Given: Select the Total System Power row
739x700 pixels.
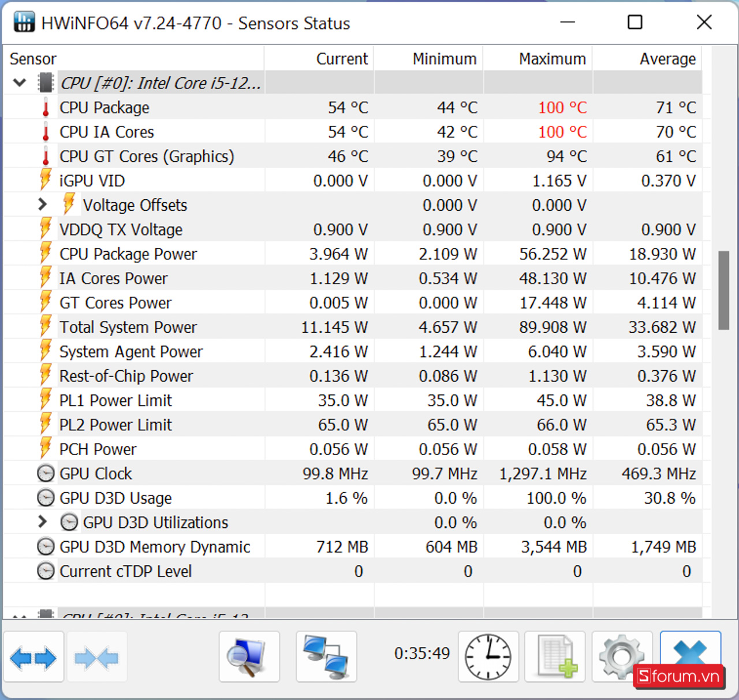Looking at the screenshot, I should coord(128,327).
